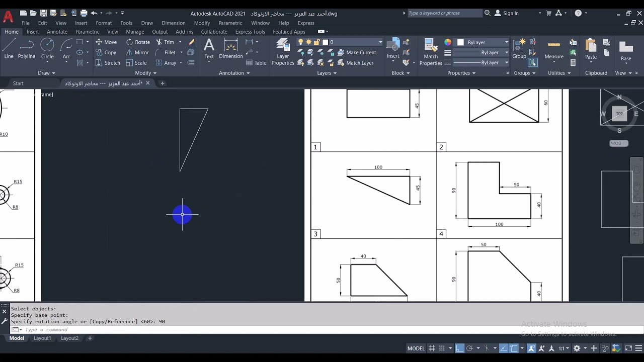This screenshot has height=362, width=644.
Task: Expand the Layers panel
Action: click(327, 73)
